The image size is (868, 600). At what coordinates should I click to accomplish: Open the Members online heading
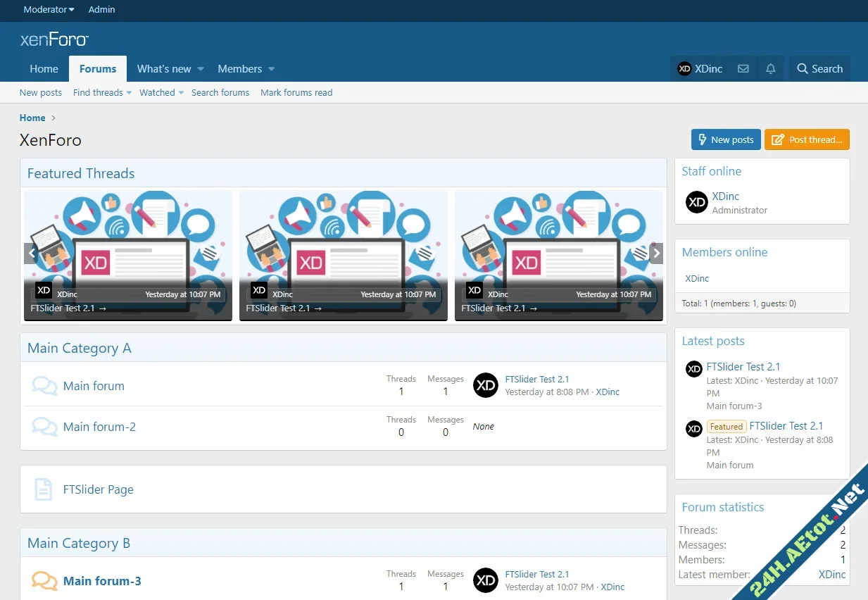click(725, 252)
